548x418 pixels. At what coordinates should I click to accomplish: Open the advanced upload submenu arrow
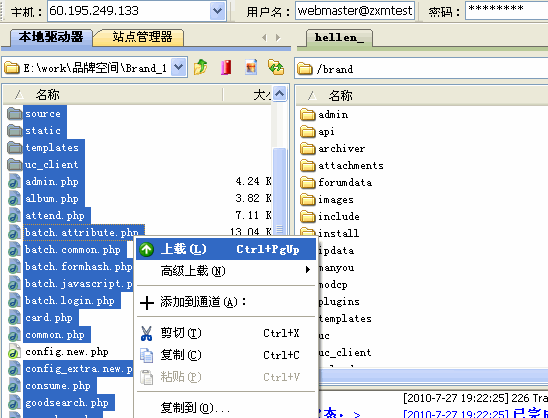[x=308, y=270]
